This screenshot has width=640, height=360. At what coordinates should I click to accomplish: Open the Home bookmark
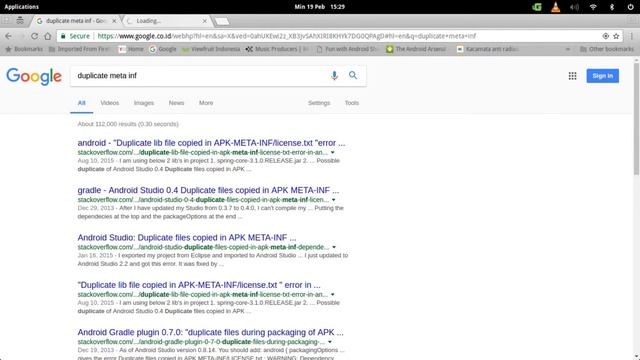click(131, 49)
